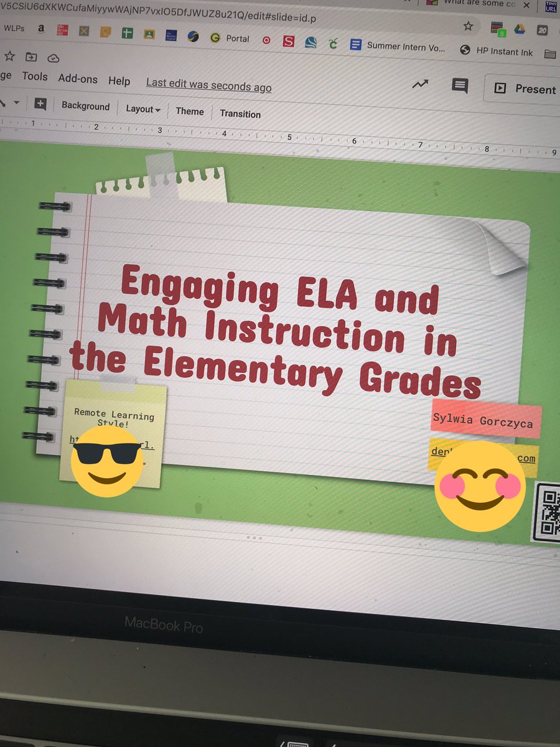Open comment history with the speech bubble icon
The width and height of the screenshot is (560, 747).
(460, 87)
